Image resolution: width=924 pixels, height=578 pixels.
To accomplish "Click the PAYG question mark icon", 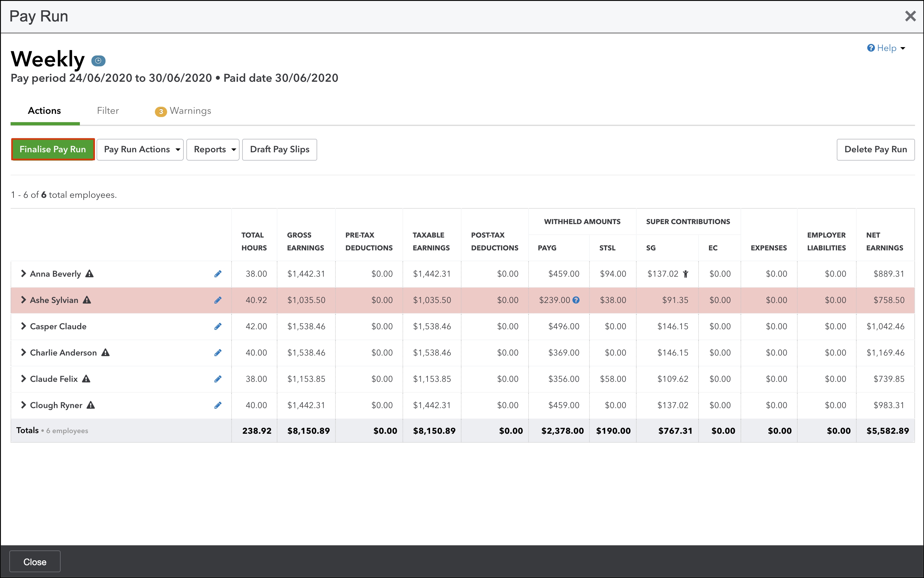I will pyautogui.click(x=576, y=300).
